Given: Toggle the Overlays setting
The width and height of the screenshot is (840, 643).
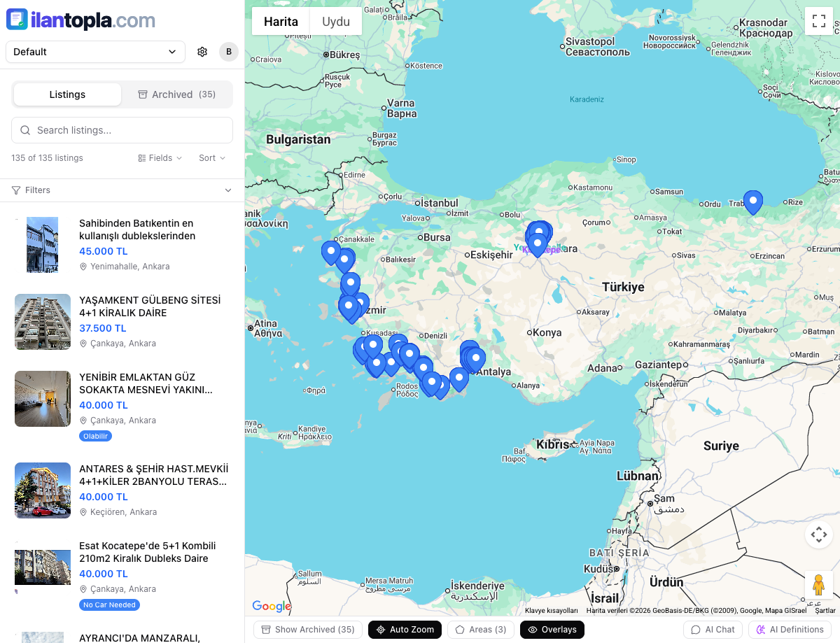Looking at the screenshot, I should pos(552,629).
